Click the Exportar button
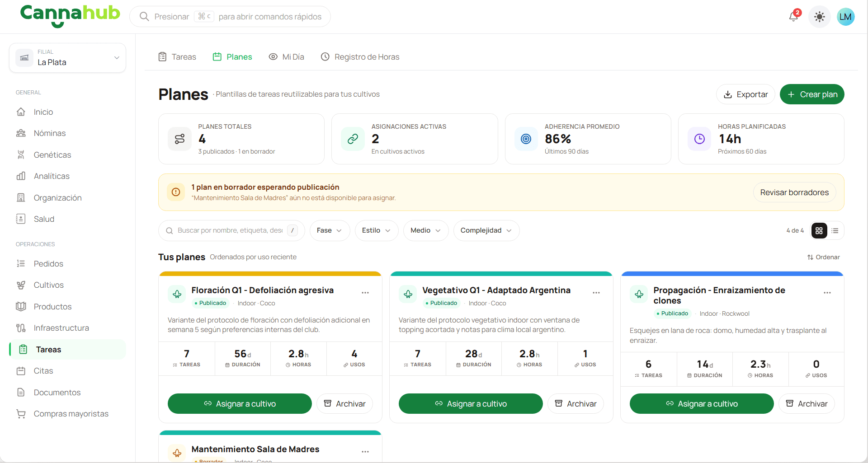This screenshot has width=868, height=463. click(x=745, y=94)
